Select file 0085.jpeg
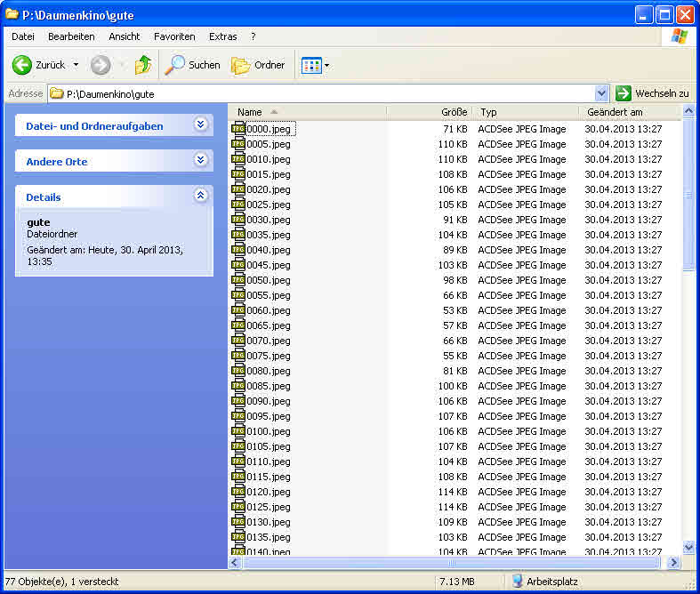This screenshot has width=700, height=594. (269, 386)
